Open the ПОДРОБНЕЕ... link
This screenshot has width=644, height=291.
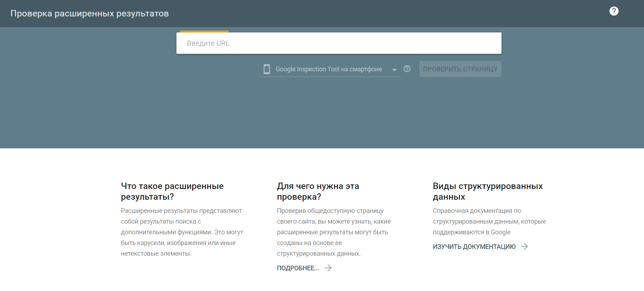point(298,268)
